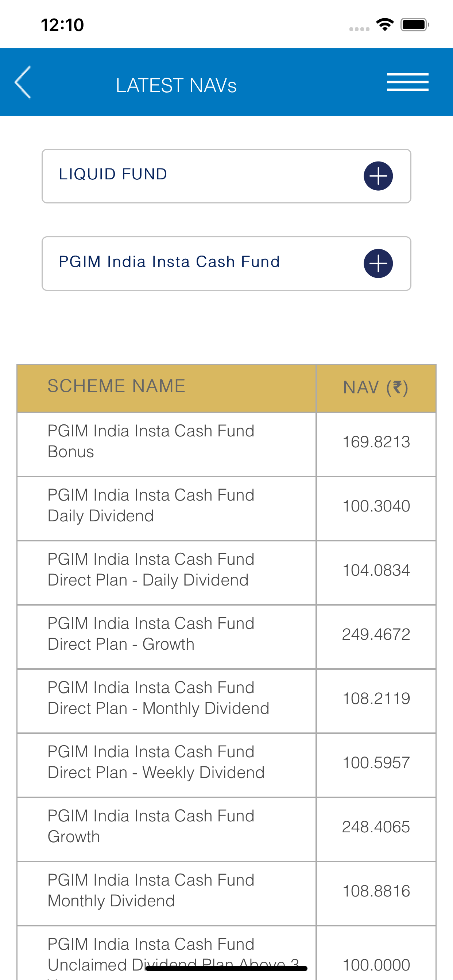Tap the back arrow in header

click(x=23, y=82)
